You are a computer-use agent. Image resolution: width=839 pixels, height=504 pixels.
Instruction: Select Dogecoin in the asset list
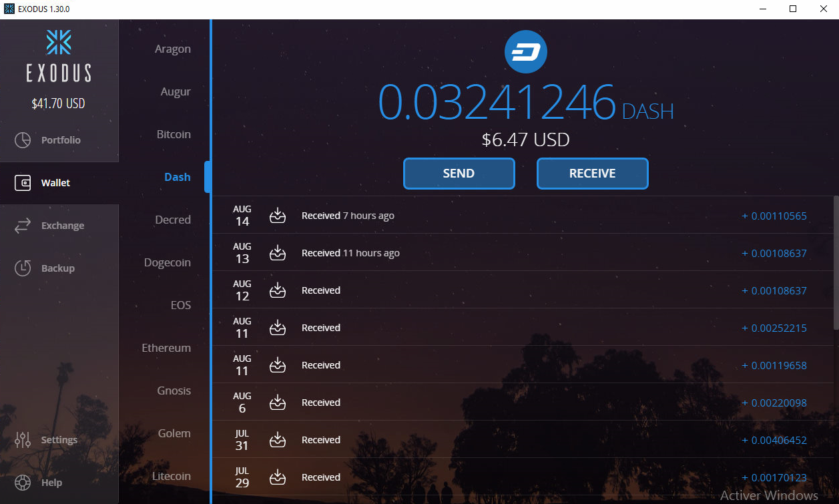coord(168,263)
